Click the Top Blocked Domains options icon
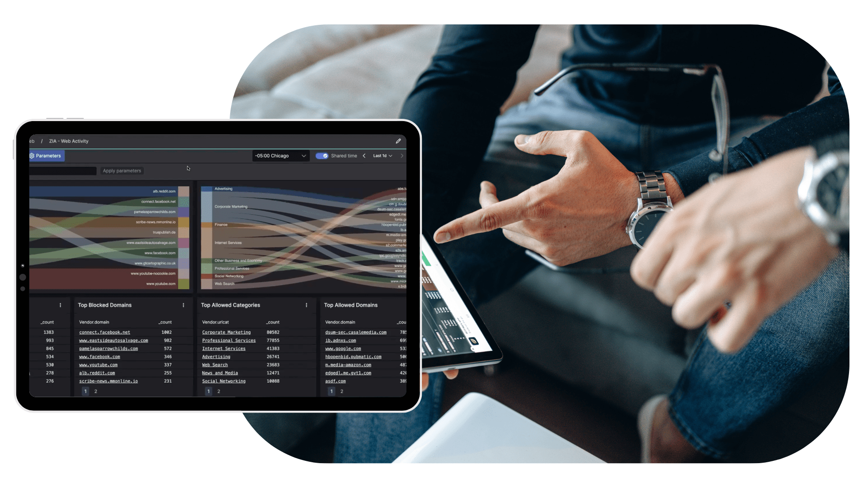 [184, 305]
